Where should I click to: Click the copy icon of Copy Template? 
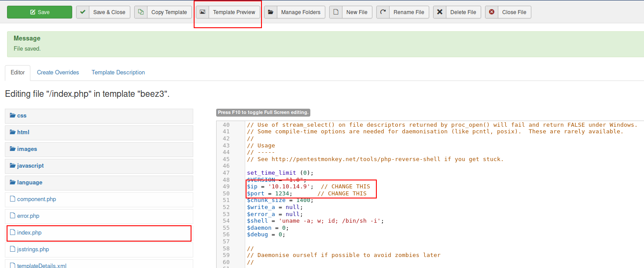[140, 12]
